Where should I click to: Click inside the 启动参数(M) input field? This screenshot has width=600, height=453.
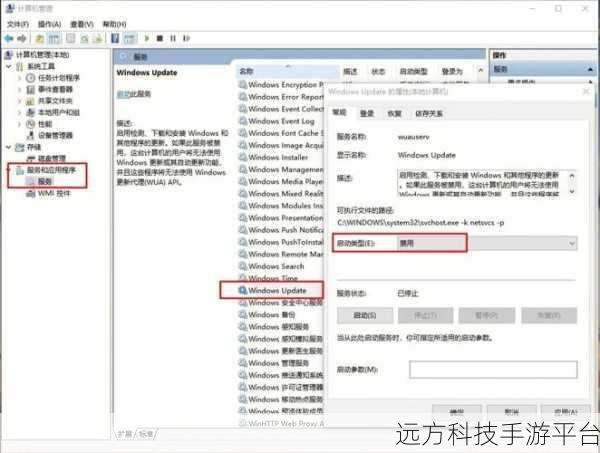493,370
